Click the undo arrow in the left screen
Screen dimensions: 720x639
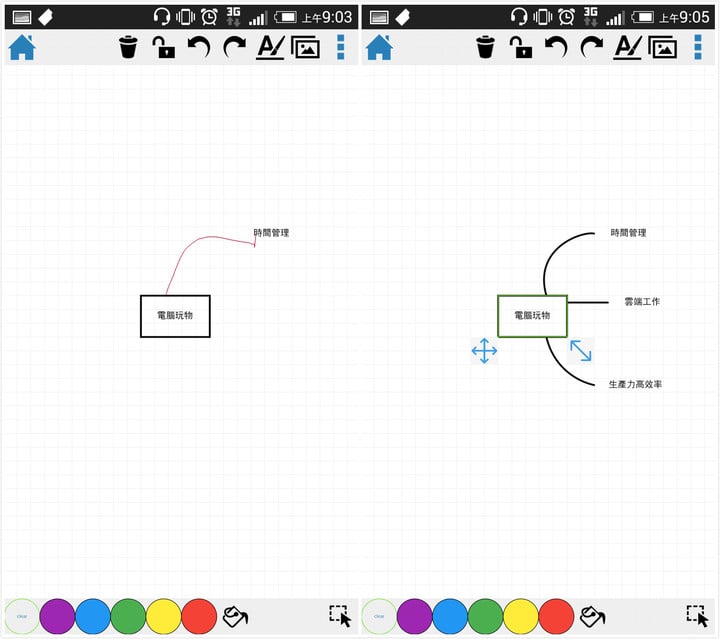click(x=199, y=47)
